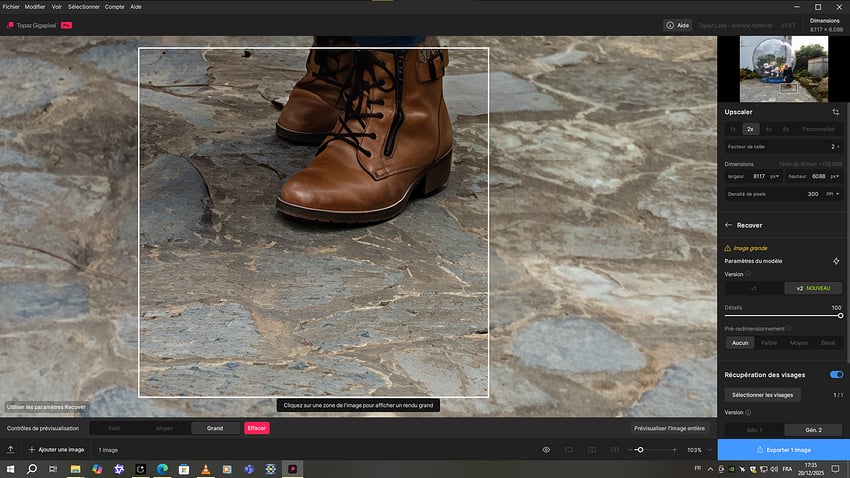Click the auto-settings sparkle icon

click(836, 261)
